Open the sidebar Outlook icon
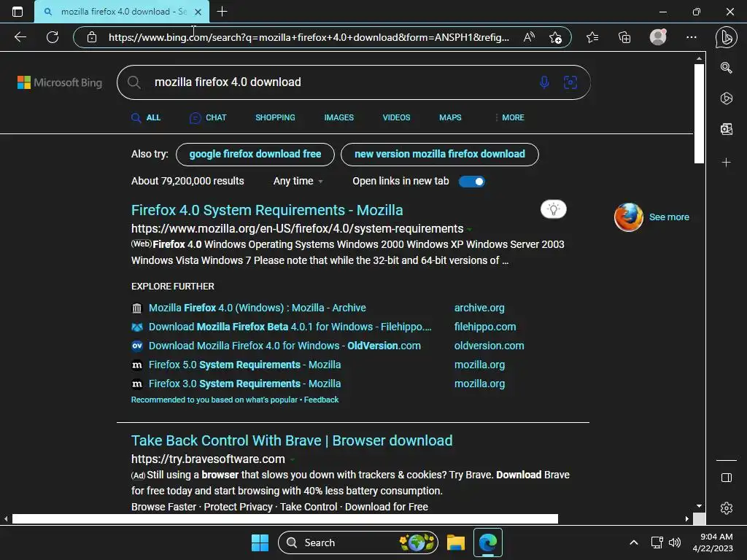This screenshot has height=560, width=747. coord(726,129)
